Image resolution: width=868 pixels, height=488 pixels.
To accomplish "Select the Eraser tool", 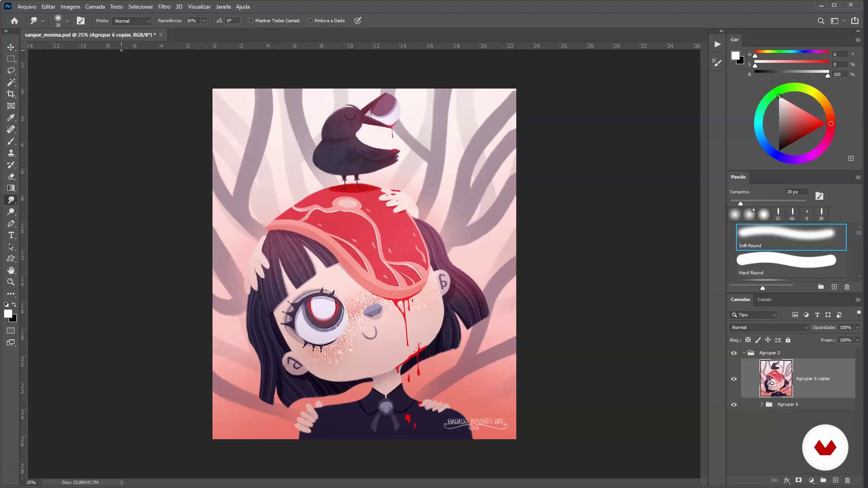I will (x=11, y=176).
